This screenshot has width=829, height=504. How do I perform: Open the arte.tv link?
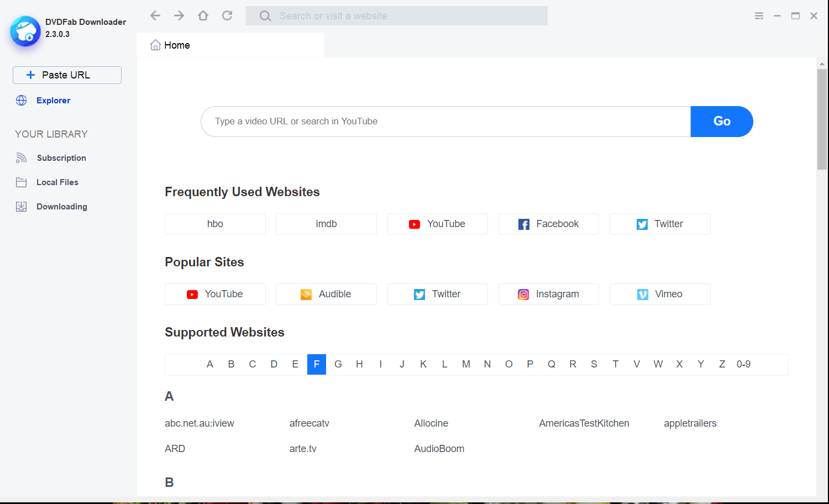coord(303,449)
